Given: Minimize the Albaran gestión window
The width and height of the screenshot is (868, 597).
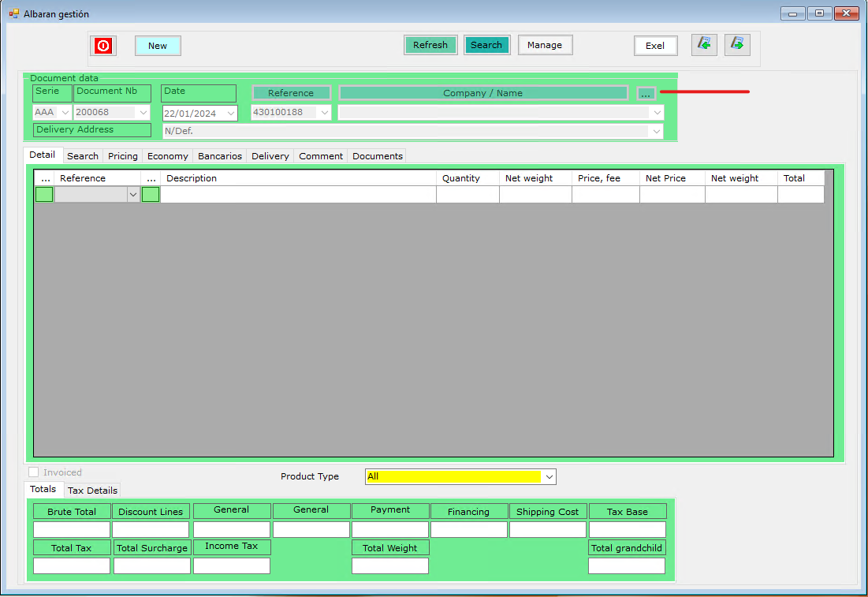Looking at the screenshot, I should (x=793, y=13).
